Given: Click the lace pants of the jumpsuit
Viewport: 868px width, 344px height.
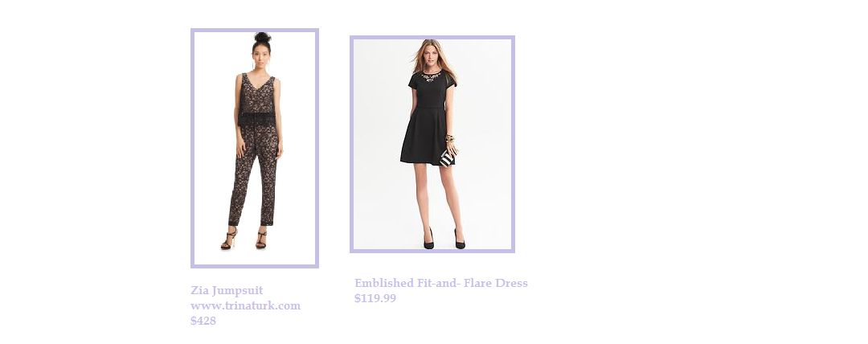Looking at the screenshot, I should 253,174.
